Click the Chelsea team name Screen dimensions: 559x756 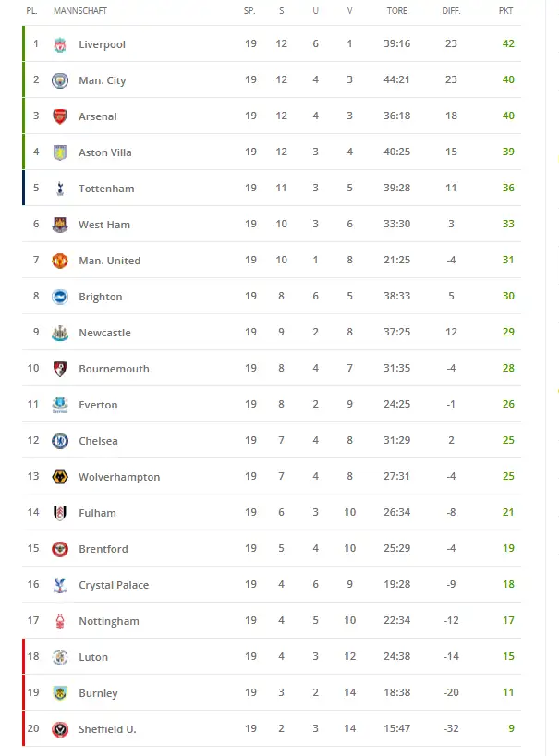(98, 441)
